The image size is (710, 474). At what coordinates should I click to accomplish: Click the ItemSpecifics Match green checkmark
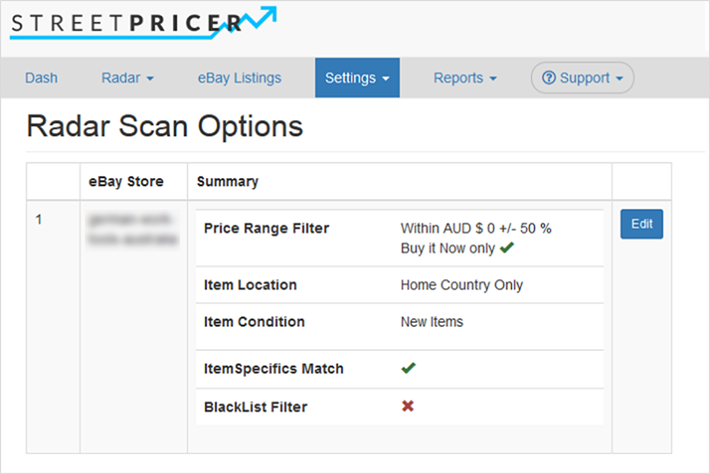click(x=408, y=368)
